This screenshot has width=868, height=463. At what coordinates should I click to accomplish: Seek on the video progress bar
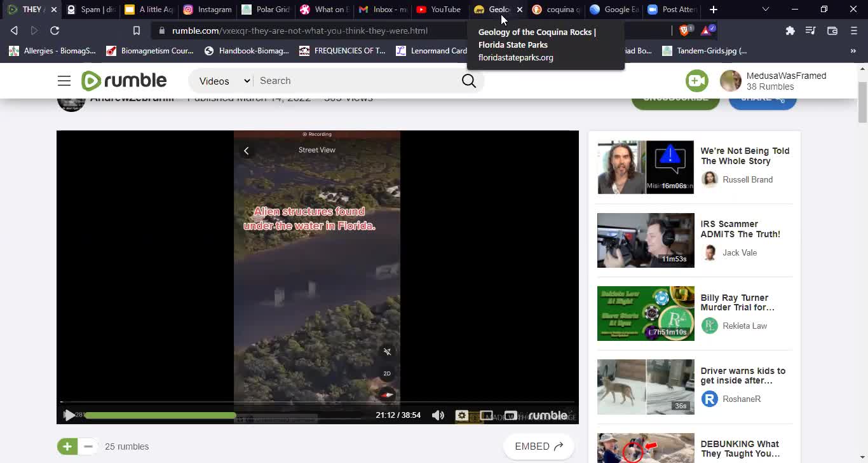pyautogui.click(x=222, y=415)
